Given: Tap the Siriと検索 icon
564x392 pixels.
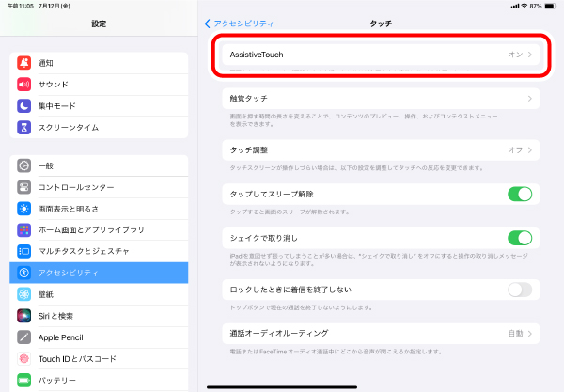Looking at the screenshot, I should click(x=24, y=316).
